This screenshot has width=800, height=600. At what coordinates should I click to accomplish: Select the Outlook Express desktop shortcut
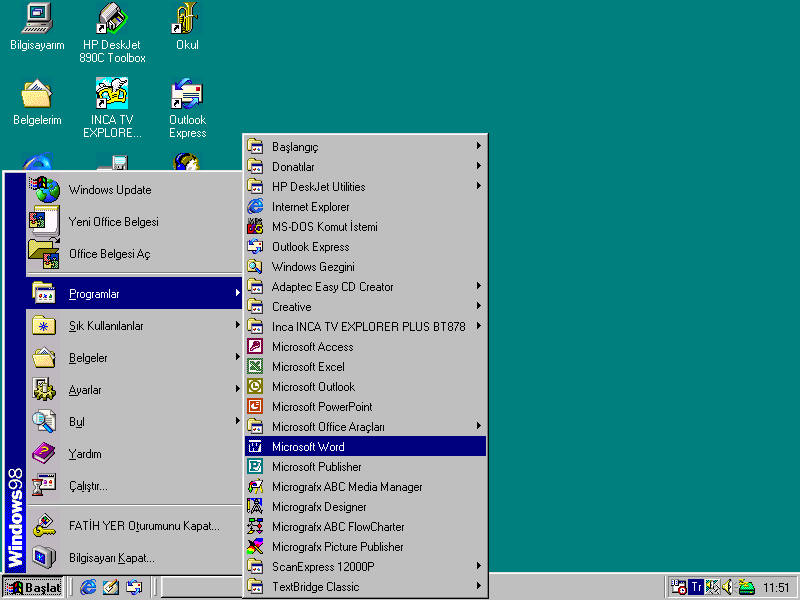click(x=187, y=108)
